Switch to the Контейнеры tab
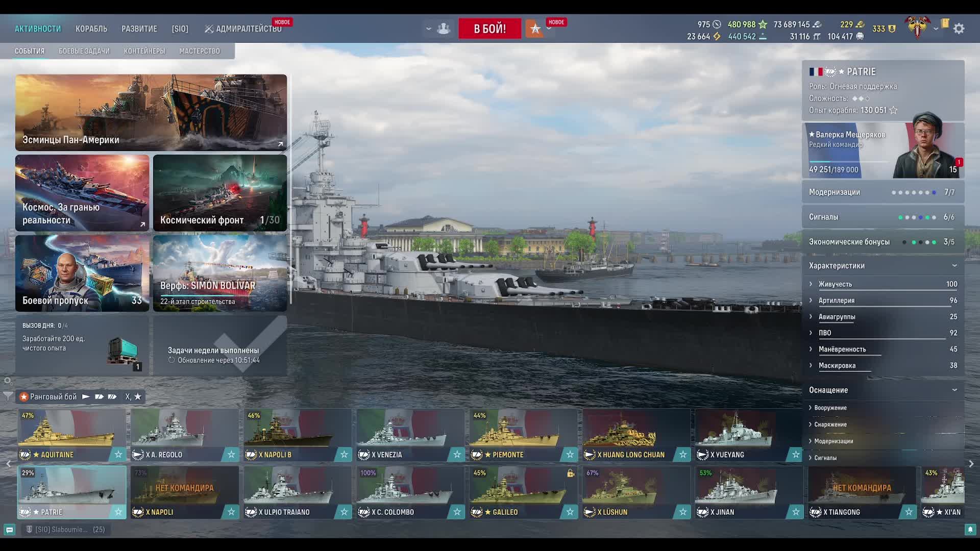 [144, 51]
